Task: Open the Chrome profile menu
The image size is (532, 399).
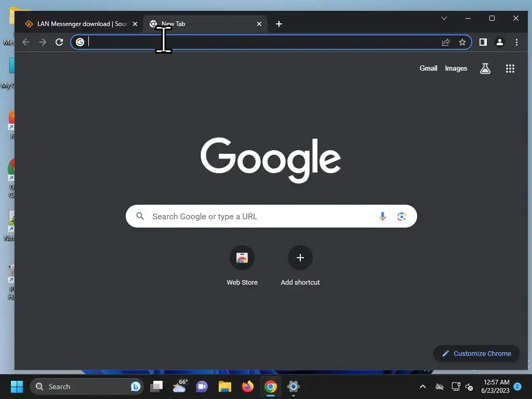Action: pyautogui.click(x=500, y=42)
